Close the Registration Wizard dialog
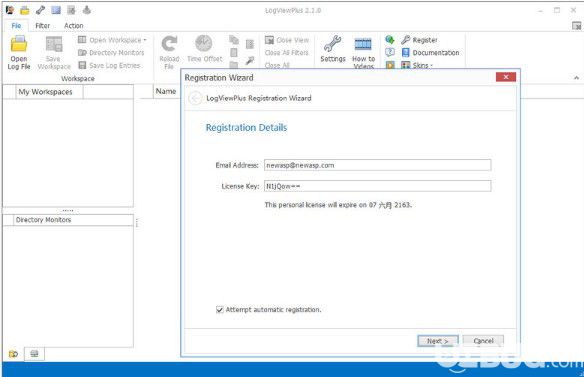The image size is (584, 377). pos(506,77)
